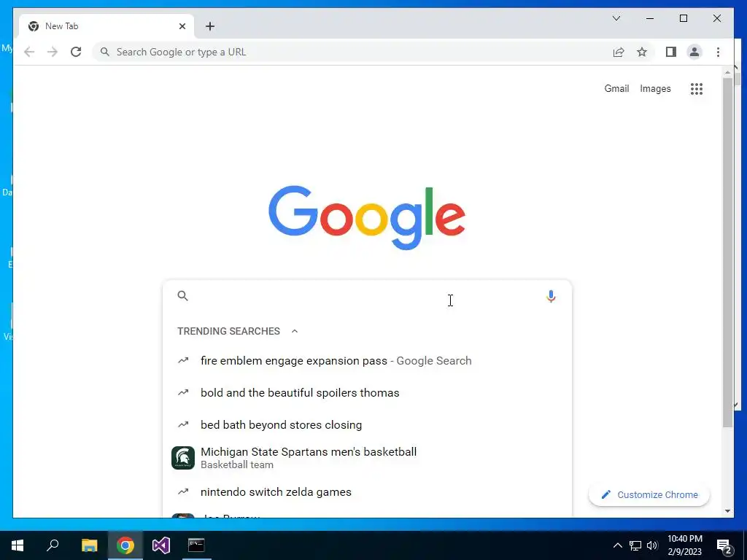Viewport: 747px width, 560px height.
Task: Select the New Tab tab
Action: tap(107, 26)
